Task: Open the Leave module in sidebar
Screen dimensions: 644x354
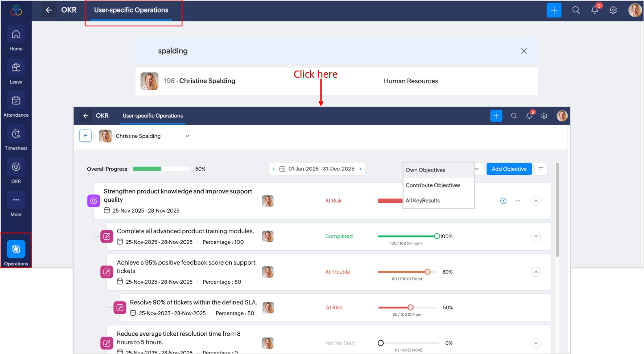Action: click(16, 72)
